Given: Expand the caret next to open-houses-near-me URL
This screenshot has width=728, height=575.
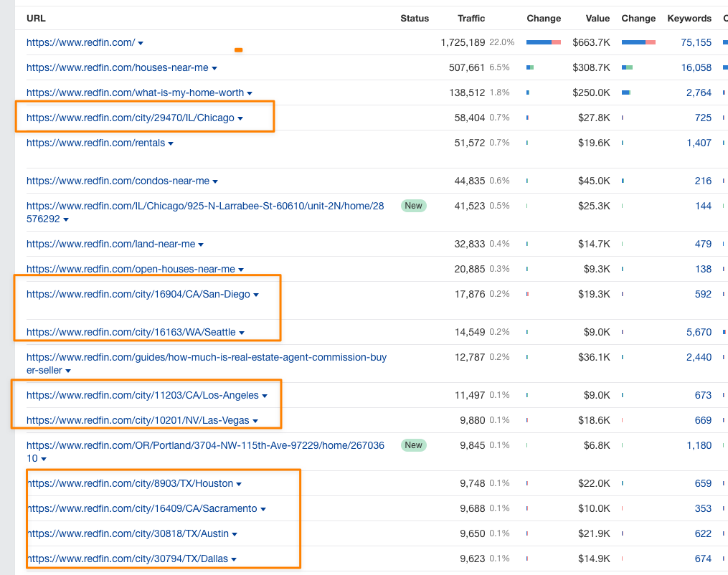Looking at the screenshot, I should tap(241, 270).
